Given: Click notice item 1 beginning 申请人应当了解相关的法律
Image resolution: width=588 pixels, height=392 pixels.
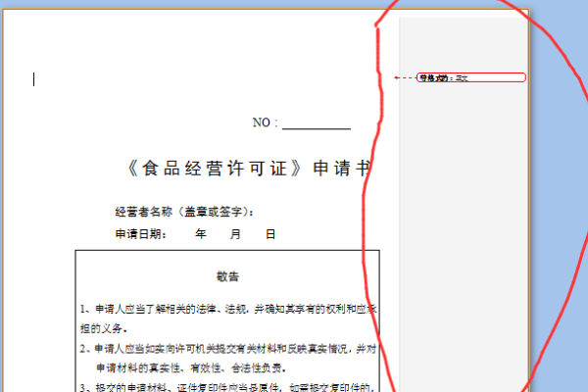Looking at the screenshot, I should pyautogui.click(x=228, y=309).
